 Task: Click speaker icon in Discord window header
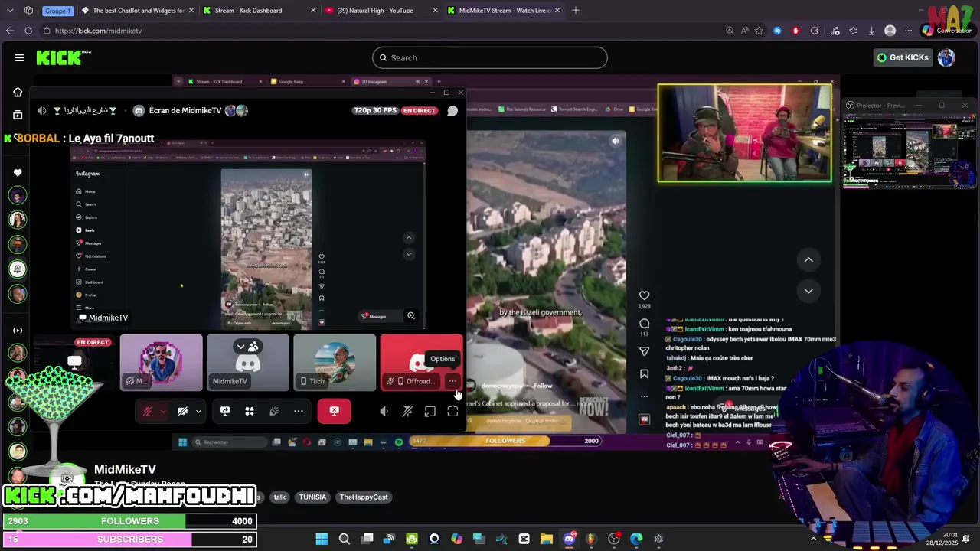click(x=41, y=110)
